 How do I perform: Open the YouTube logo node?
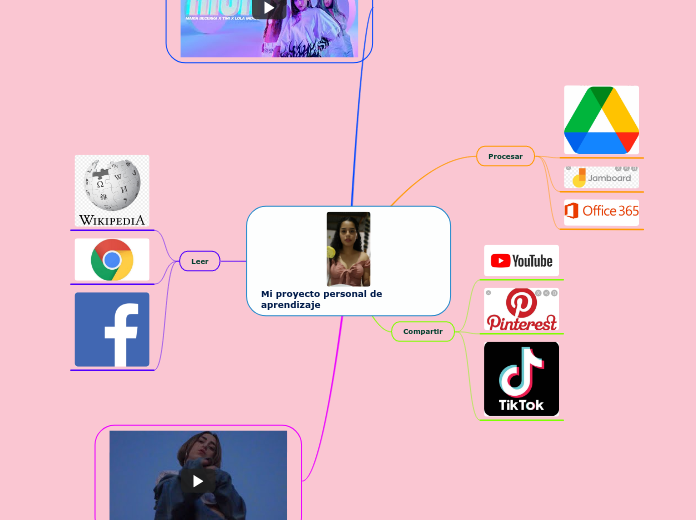[521, 261]
